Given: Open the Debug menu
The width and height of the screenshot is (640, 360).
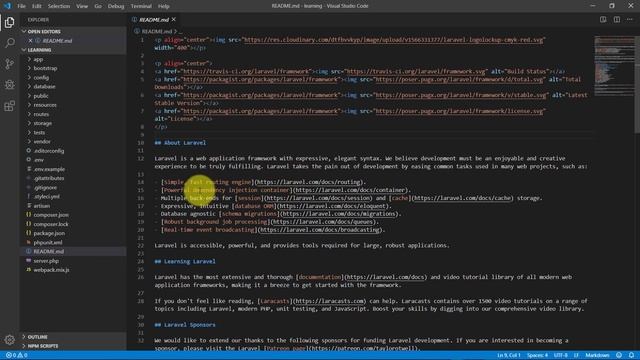Looking at the screenshot, I should [116, 6].
